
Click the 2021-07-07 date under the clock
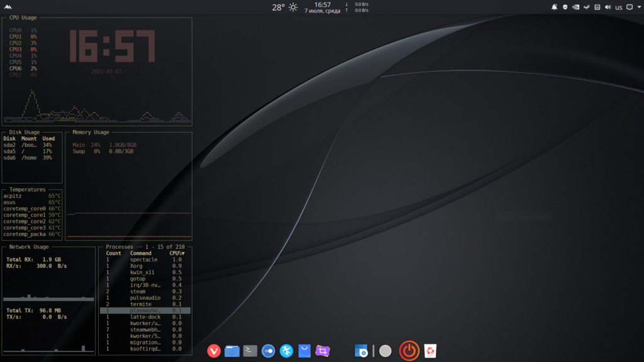tap(106, 72)
